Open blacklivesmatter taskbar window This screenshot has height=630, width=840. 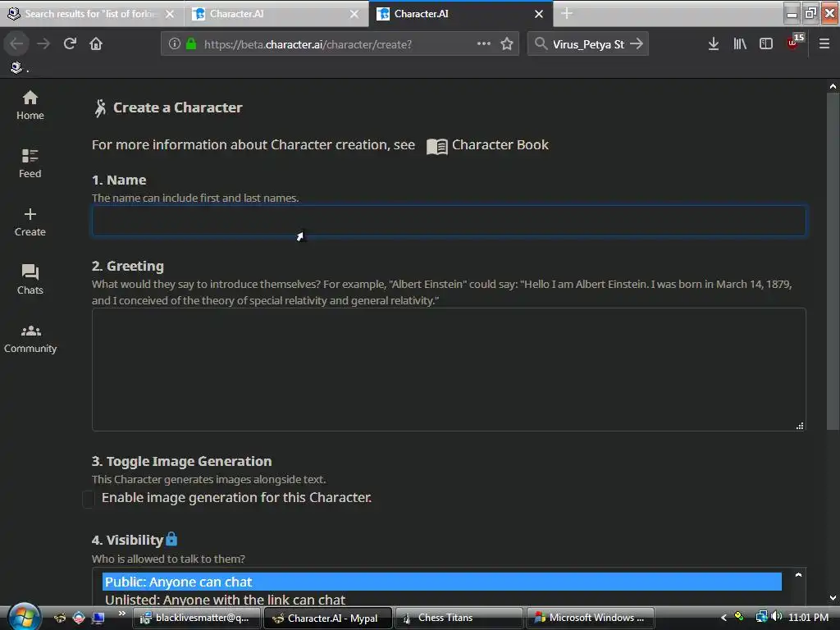pos(196,618)
